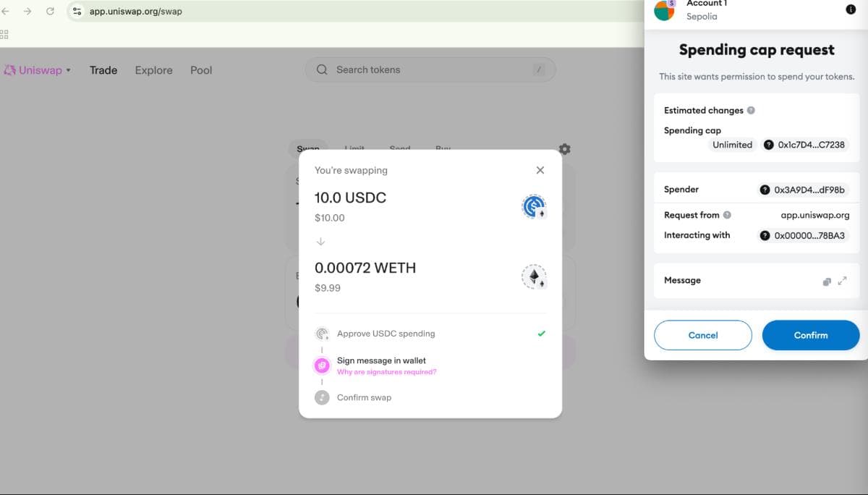The image size is (868, 495).
Task: Open "Why are signatures required?" link
Action: pyautogui.click(x=386, y=372)
